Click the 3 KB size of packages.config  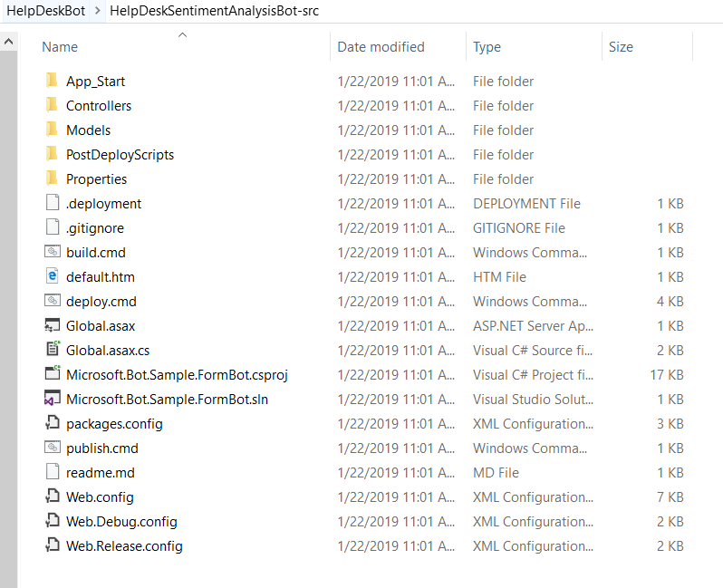pos(670,423)
